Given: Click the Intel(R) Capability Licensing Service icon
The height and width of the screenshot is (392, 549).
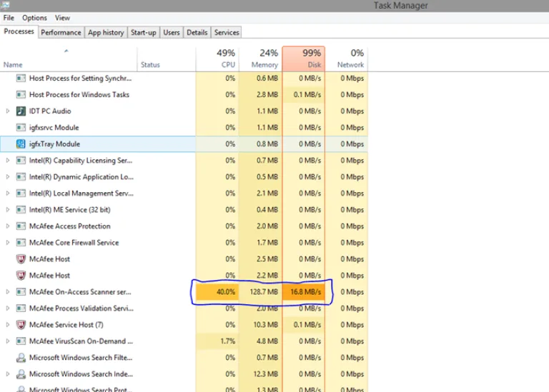Looking at the screenshot, I should pyautogui.click(x=21, y=161).
